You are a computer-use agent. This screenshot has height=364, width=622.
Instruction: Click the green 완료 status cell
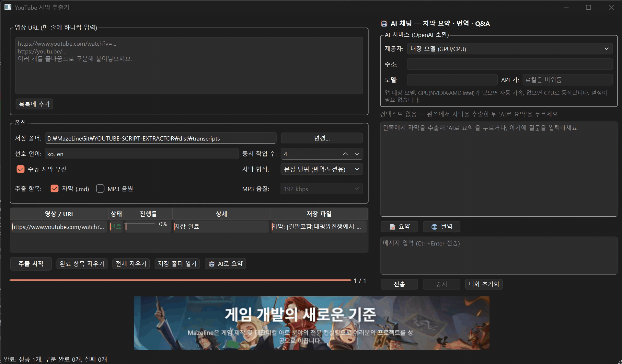click(x=116, y=227)
